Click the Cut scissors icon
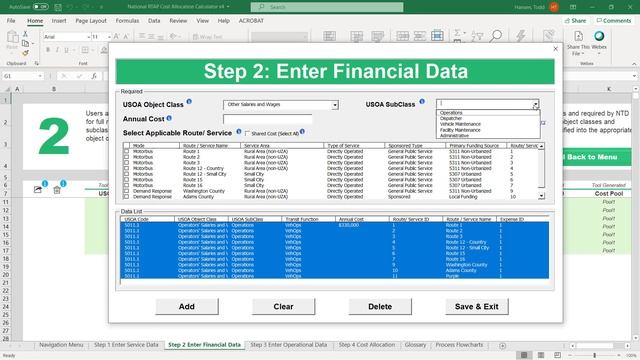Image resolution: width=640 pixels, height=360 pixels. click(25, 34)
